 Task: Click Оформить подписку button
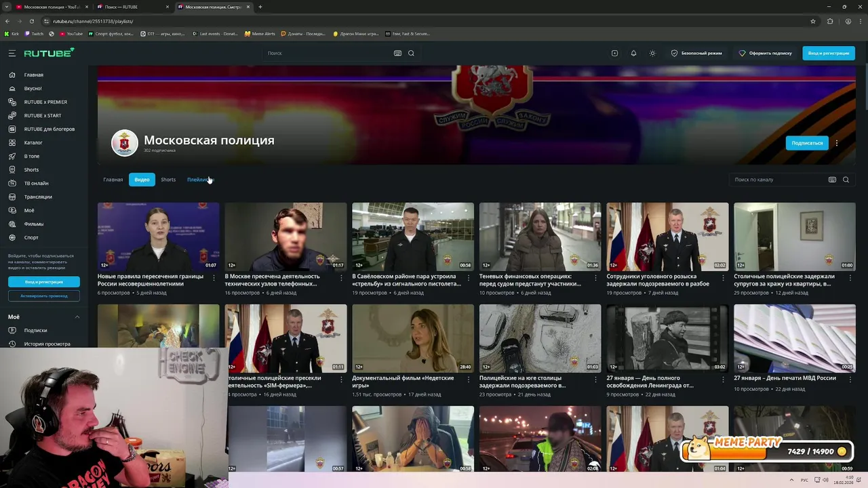click(766, 53)
